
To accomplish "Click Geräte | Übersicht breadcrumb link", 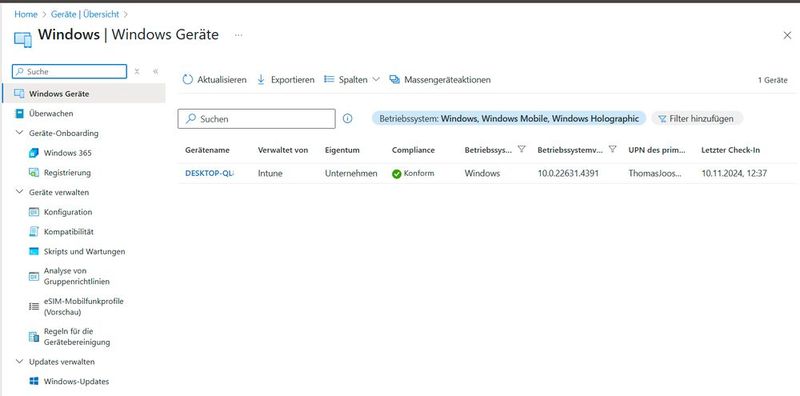I will tap(86, 14).
